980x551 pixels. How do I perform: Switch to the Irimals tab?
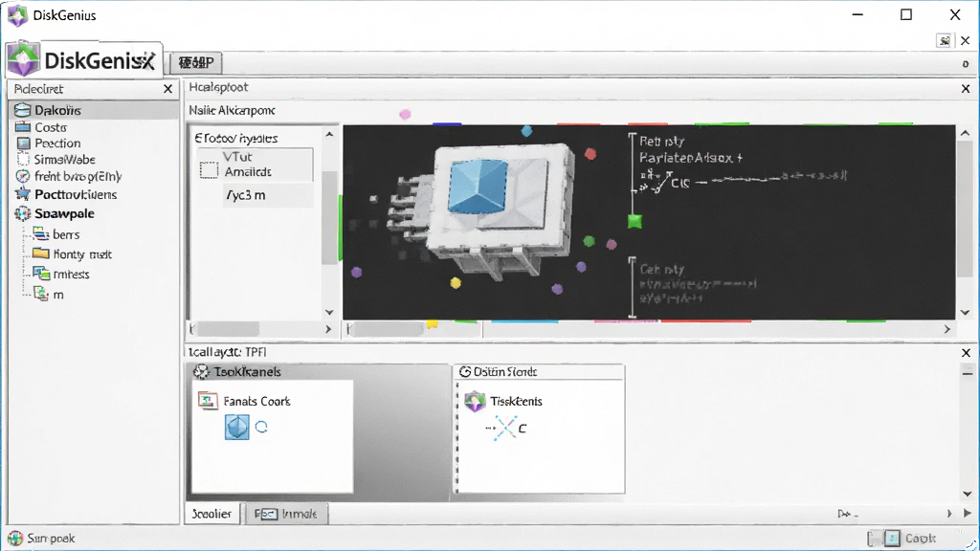click(x=286, y=514)
